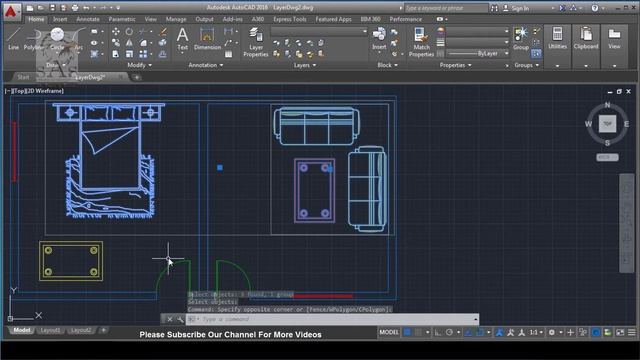Click the wrench icon in command line
This screenshot has height=360, width=640.
coord(180,319)
